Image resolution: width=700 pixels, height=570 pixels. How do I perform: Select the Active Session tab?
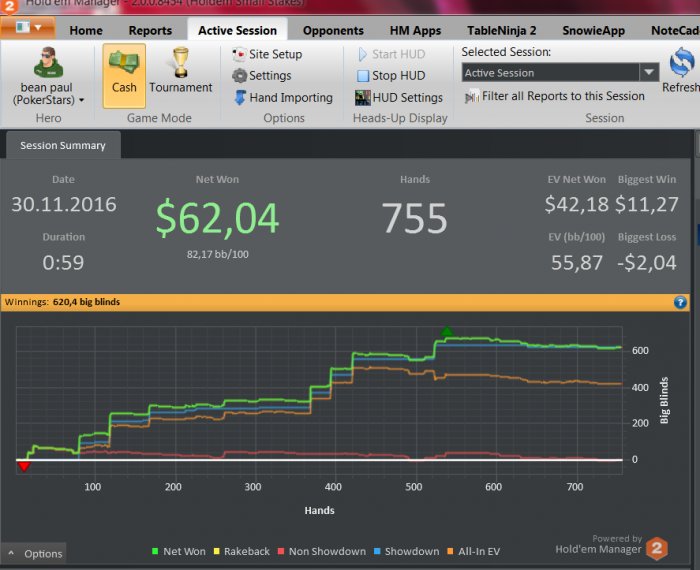pyautogui.click(x=238, y=30)
